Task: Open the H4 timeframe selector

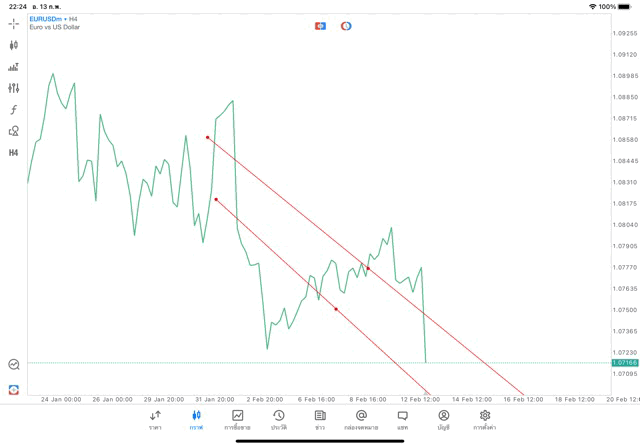Action: pyautogui.click(x=13, y=153)
